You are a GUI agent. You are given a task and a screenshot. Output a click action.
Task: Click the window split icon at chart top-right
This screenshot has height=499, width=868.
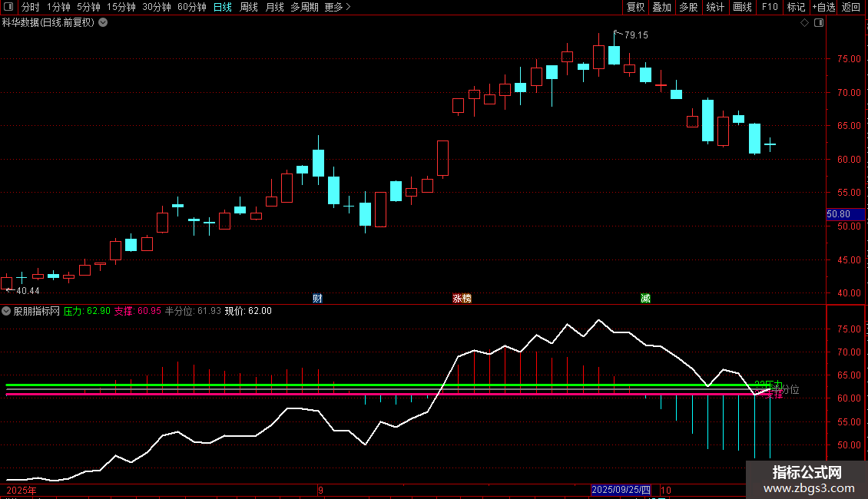[x=819, y=23]
